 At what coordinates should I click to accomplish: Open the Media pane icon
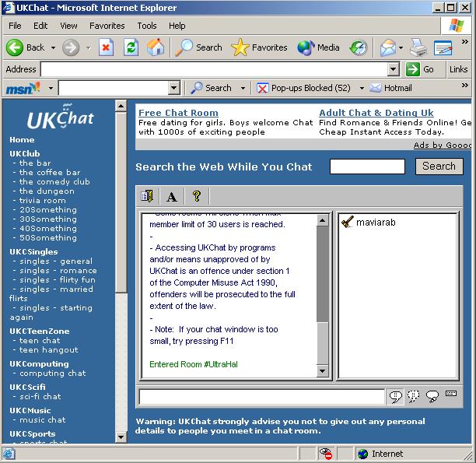(306, 47)
